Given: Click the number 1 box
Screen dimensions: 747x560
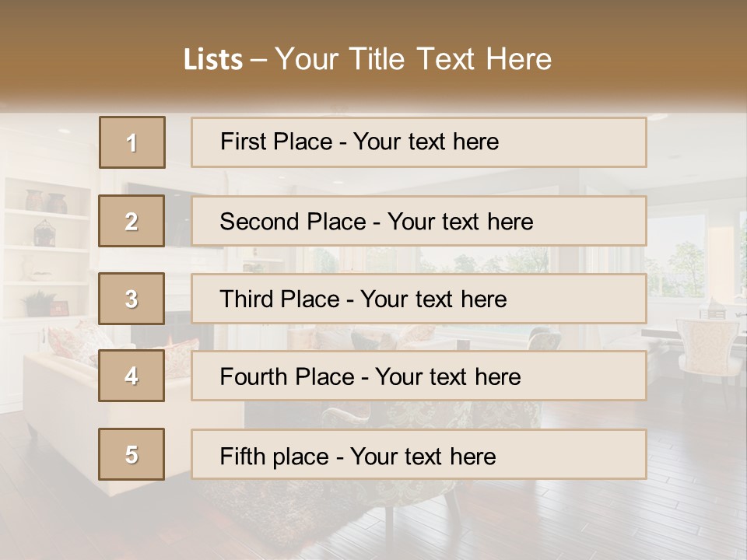Looking at the screenshot, I should pos(132,142).
